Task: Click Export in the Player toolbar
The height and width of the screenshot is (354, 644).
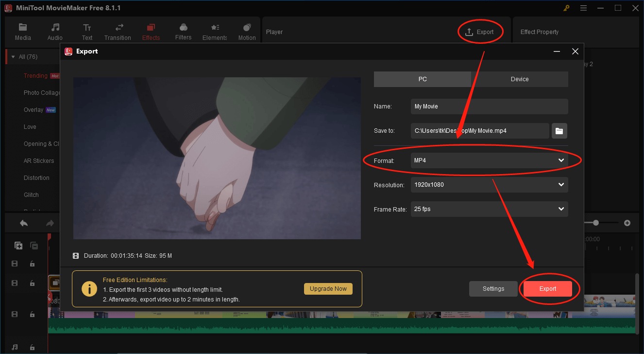Action: pyautogui.click(x=479, y=32)
